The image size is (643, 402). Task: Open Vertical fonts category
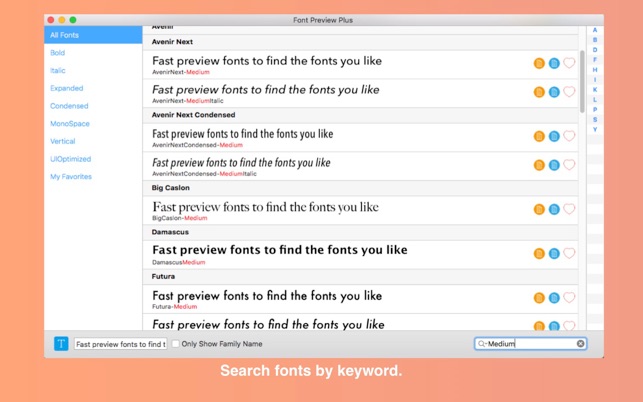click(x=63, y=141)
